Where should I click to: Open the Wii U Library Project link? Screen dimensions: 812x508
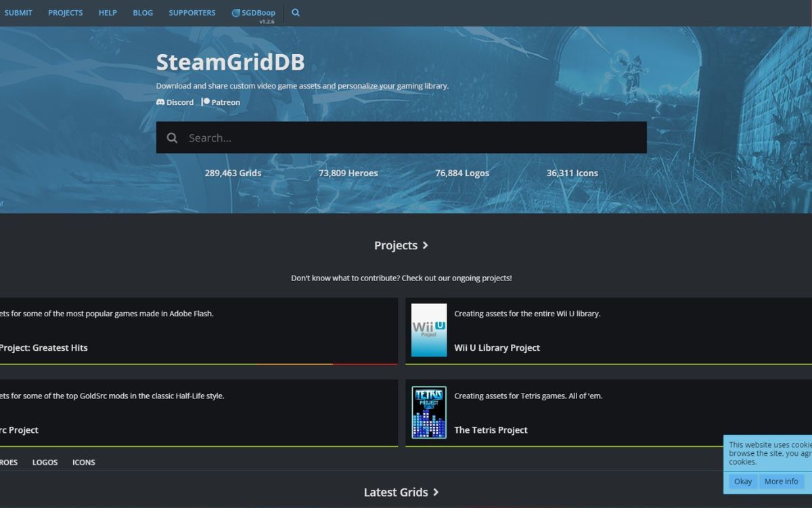pos(497,347)
